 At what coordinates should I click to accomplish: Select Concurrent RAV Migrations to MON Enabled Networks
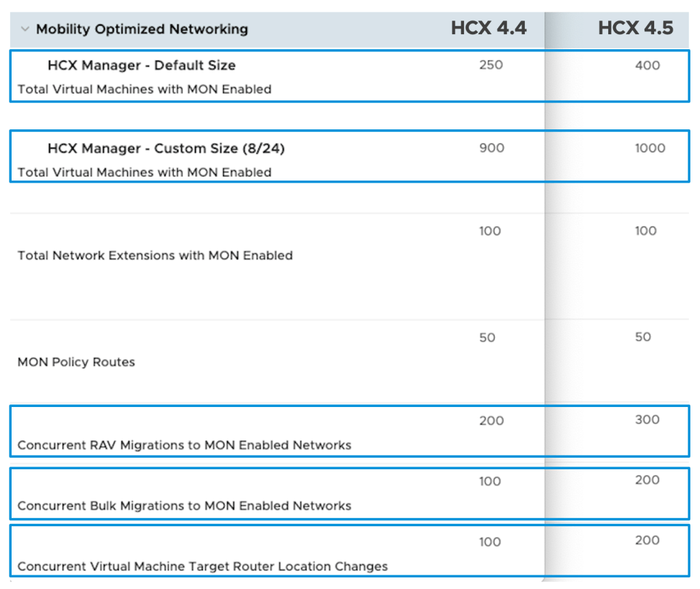(x=184, y=445)
